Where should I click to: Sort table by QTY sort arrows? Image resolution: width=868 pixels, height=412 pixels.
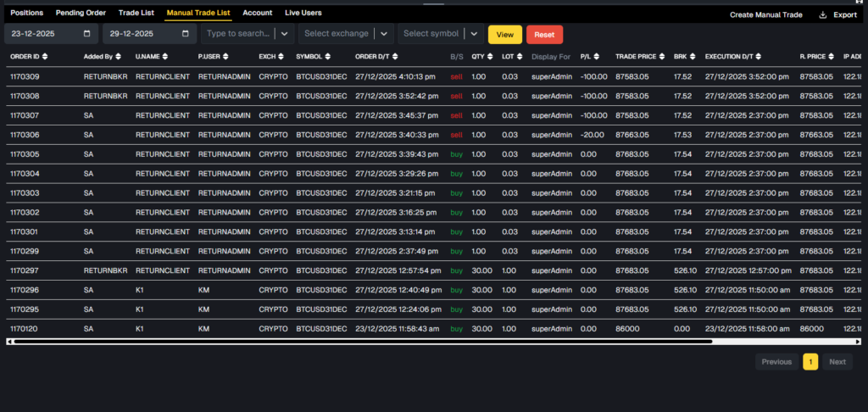pos(490,57)
